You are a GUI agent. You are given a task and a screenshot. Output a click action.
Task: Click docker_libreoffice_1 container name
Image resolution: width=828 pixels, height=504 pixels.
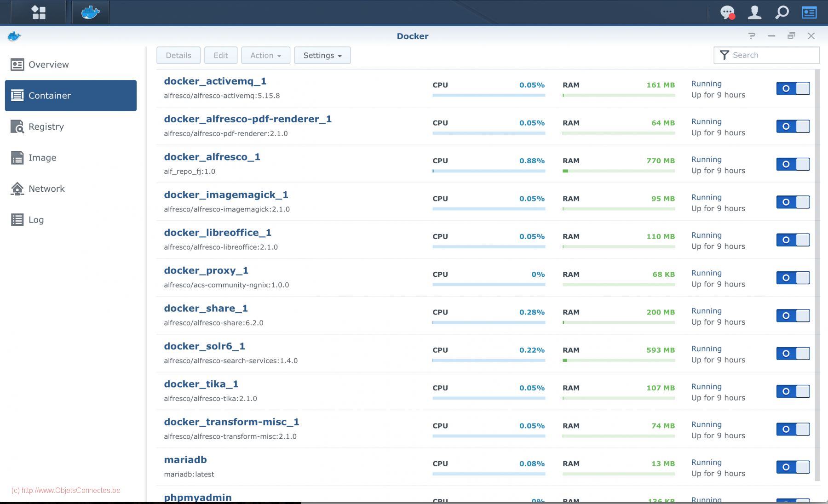[218, 233]
